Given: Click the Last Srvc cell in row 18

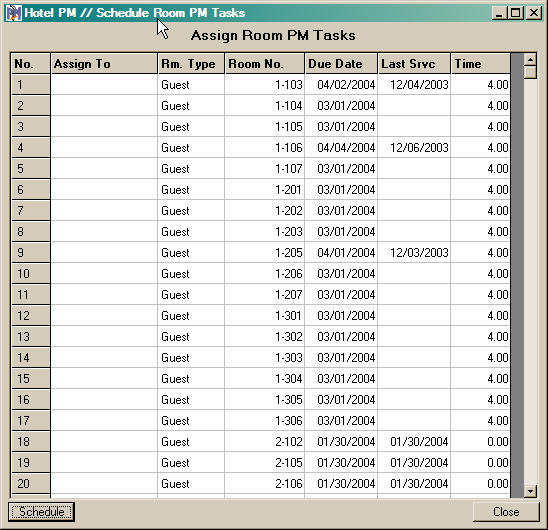Looking at the screenshot, I should click(414, 442).
